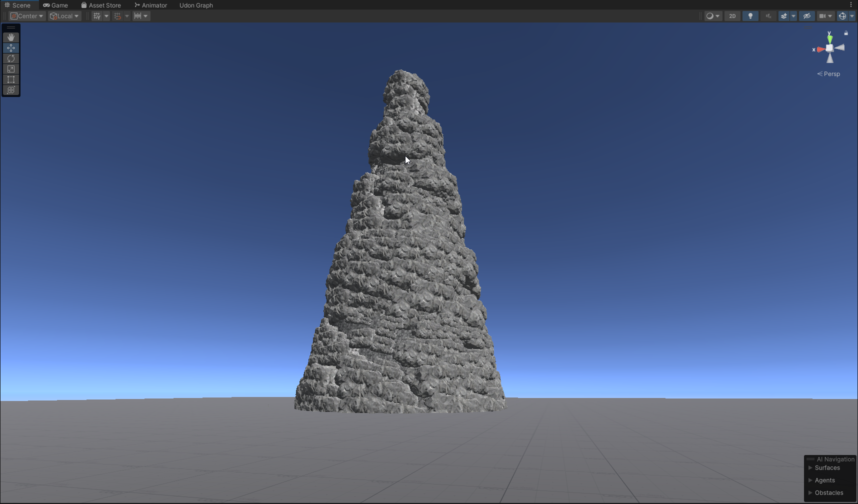Select the combined Transform tool
The width and height of the screenshot is (858, 504).
coord(11,90)
